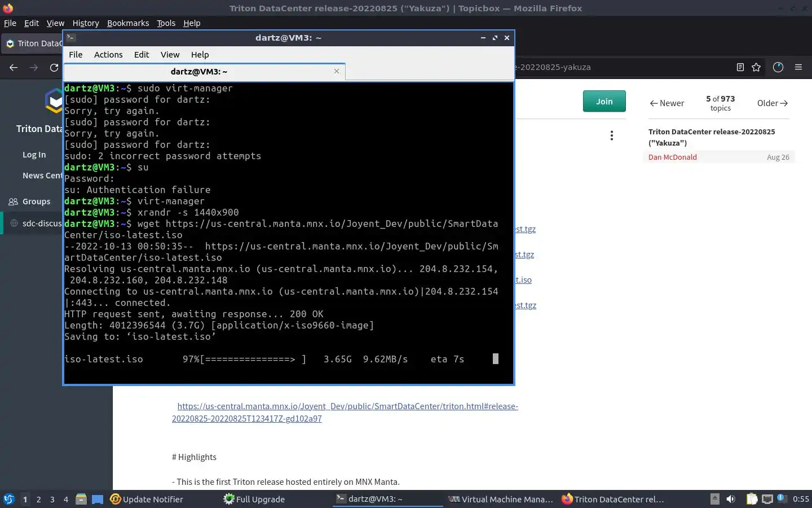
Task: Click the Aug 26 date text
Action: [778, 157]
